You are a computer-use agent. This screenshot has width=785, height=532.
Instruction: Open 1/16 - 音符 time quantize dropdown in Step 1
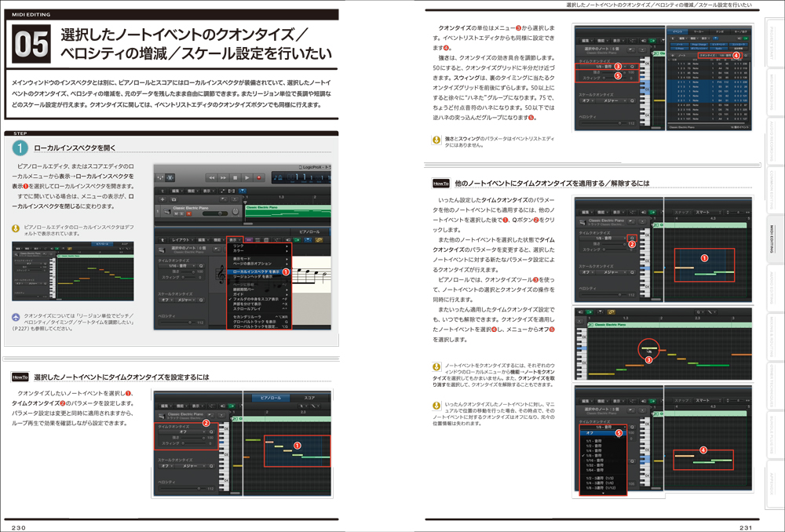(177, 266)
